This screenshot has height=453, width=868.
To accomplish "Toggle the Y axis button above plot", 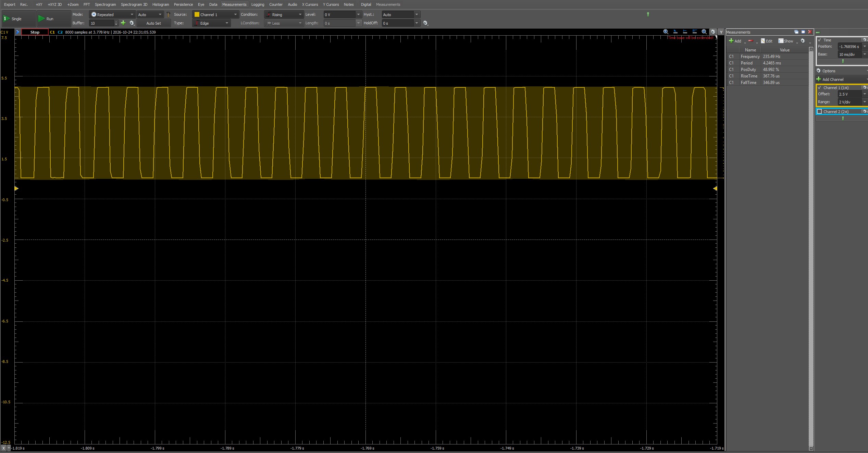I will click(721, 32).
